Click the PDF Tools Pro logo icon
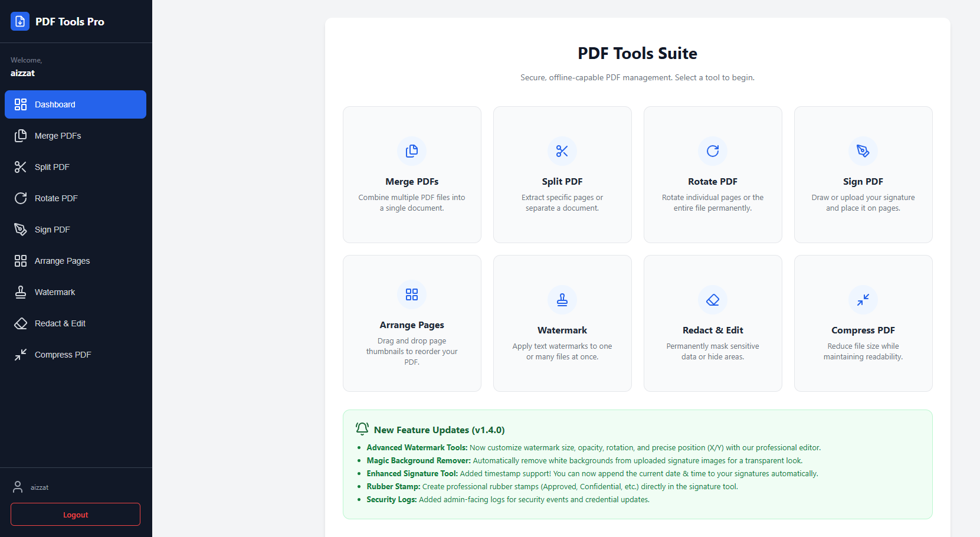Image resolution: width=980 pixels, height=537 pixels. (19, 21)
